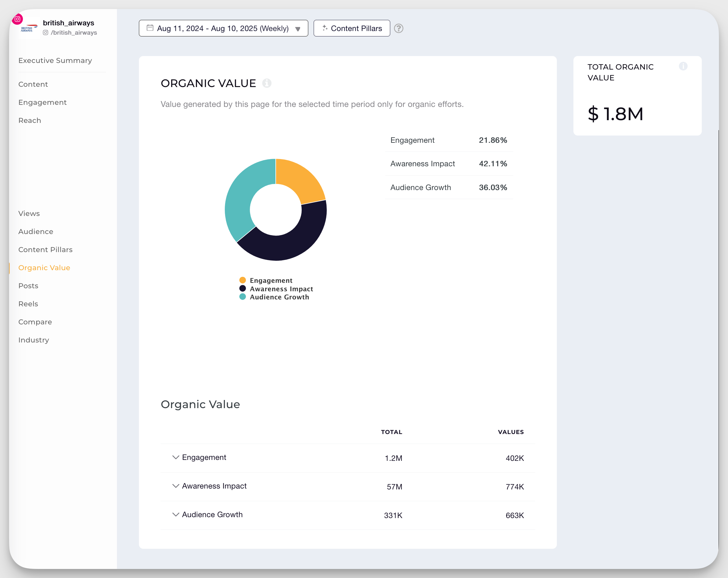Click the calendar icon in the date selector

click(149, 28)
